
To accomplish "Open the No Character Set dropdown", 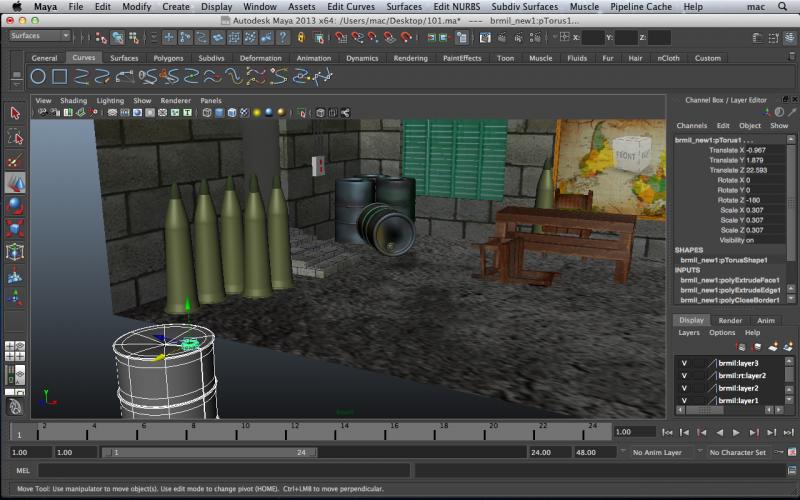I will click(735, 452).
